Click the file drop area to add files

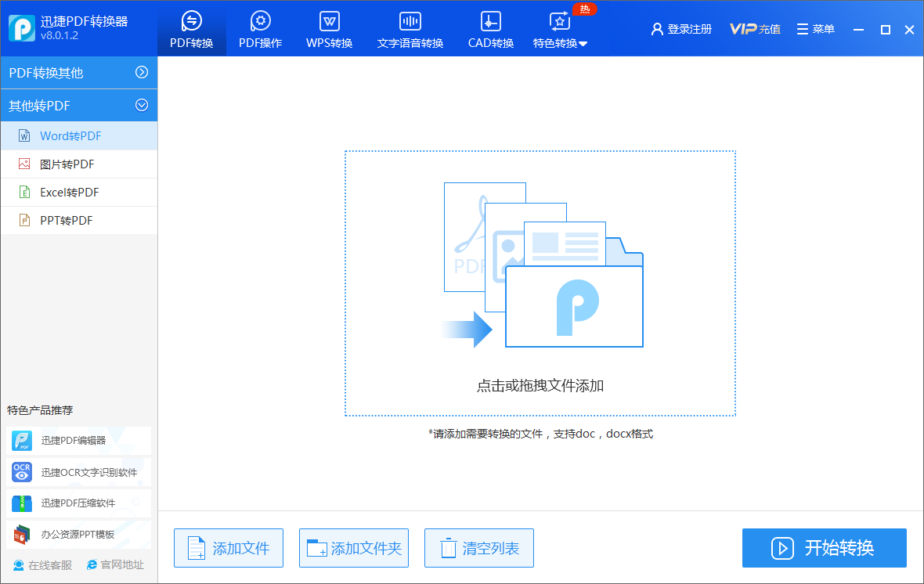(540, 283)
